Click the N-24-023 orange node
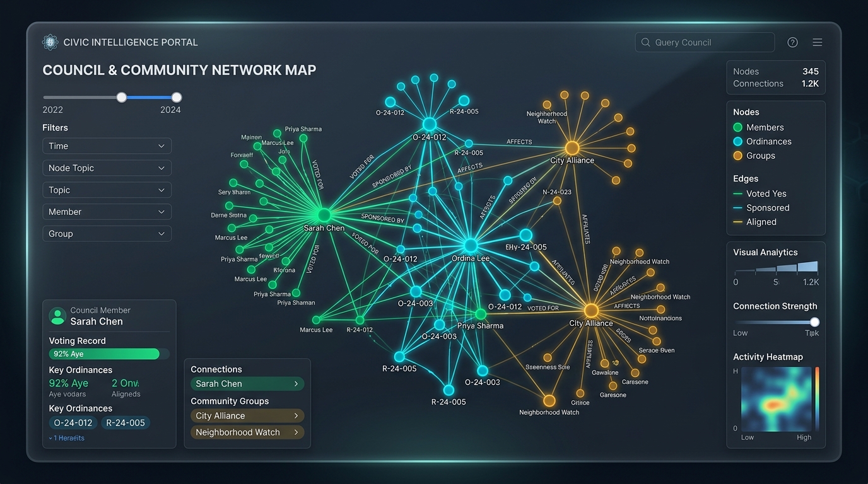 [557, 201]
